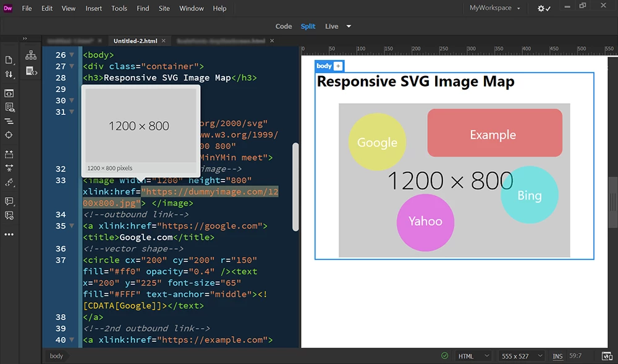Click the Expand All code icon
618x364 pixels.
click(9, 154)
